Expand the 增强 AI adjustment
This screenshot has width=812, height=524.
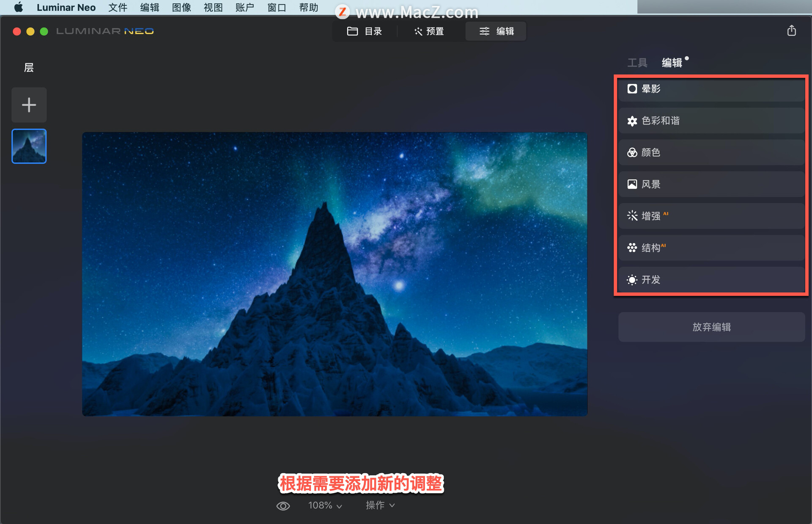pyautogui.click(x=711, y=216)
